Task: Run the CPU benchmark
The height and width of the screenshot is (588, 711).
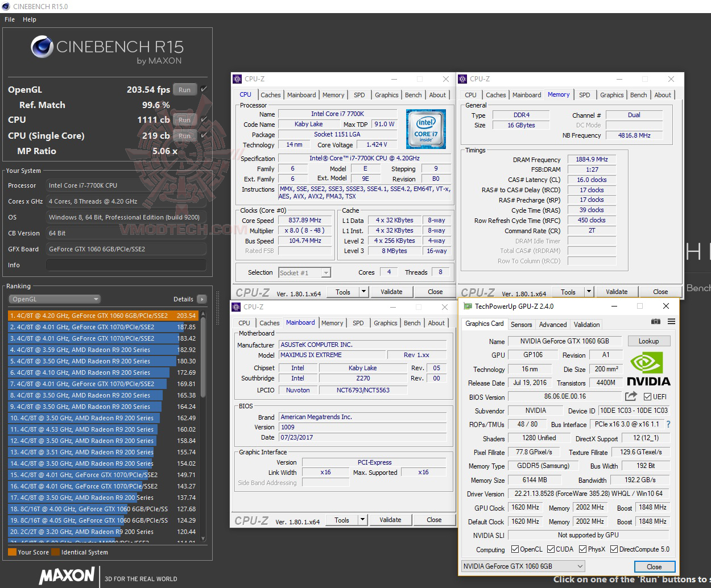Action: (185, 120)
